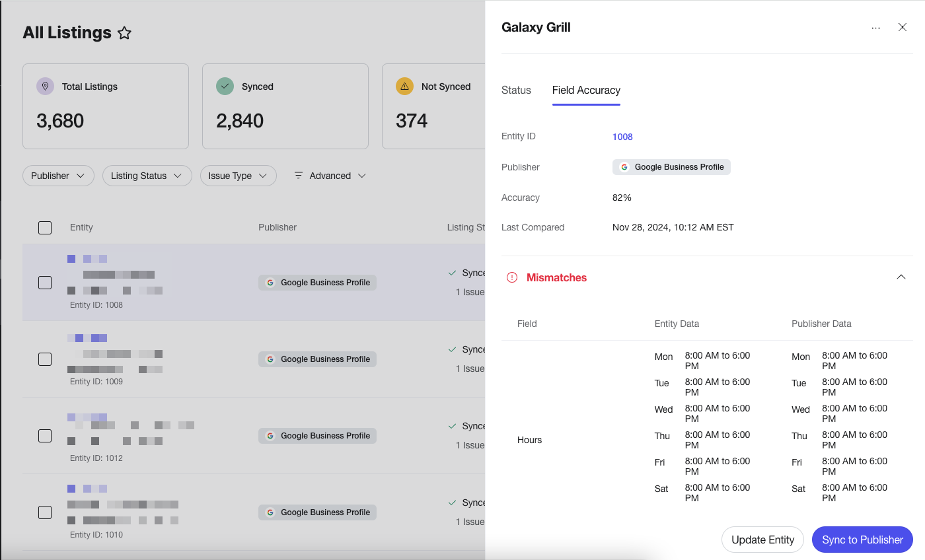
Task: Check the box for Entity ID 1012
Action: (45, 436)
